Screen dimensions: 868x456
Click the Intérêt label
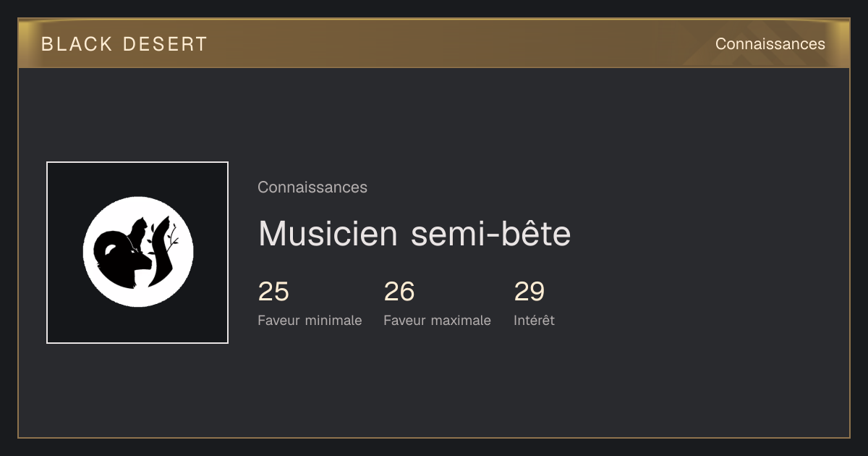click(534, 321)
